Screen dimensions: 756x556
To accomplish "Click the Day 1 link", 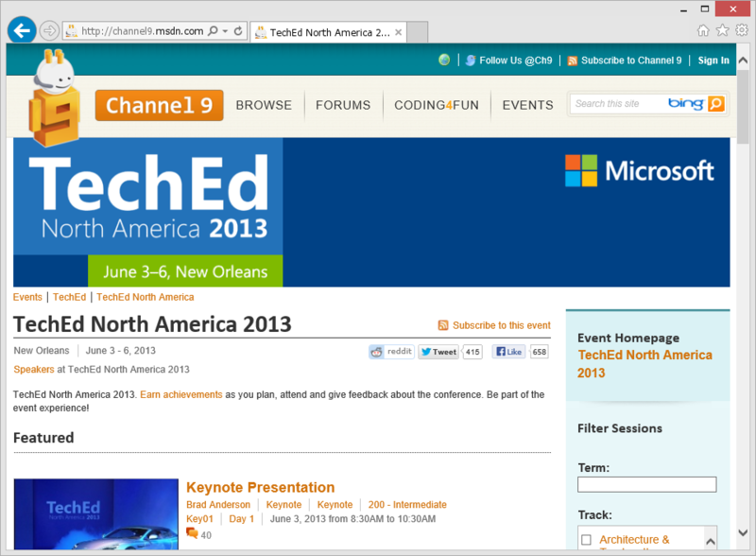I will (241, 519).
